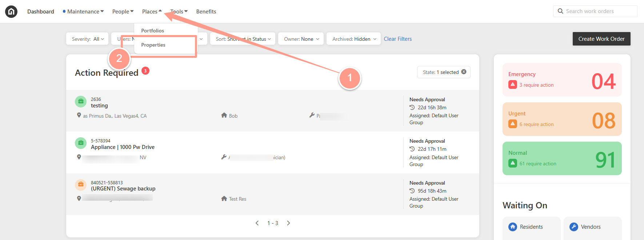Open the State 1 selected filter
This screenshot has width=644, height=240.
[x=444, y=72]
